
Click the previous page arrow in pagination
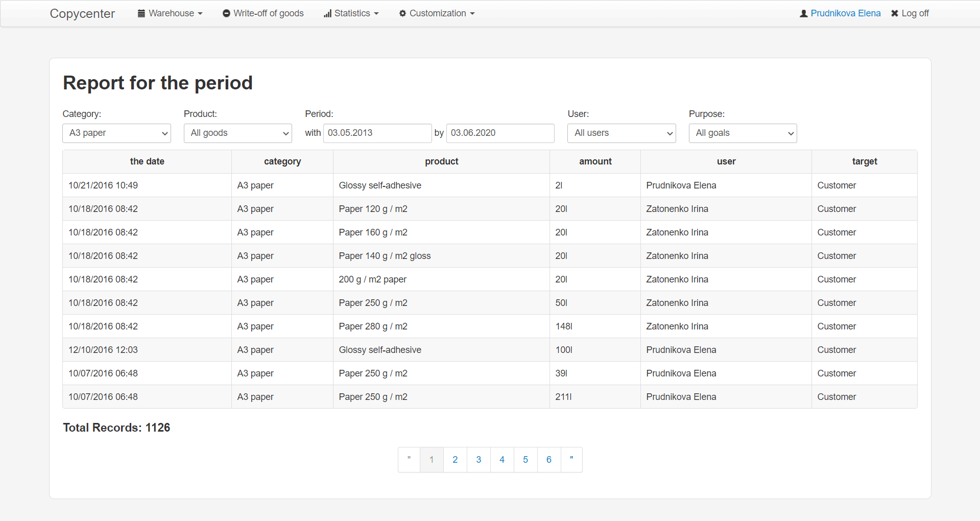click(409, 460)
